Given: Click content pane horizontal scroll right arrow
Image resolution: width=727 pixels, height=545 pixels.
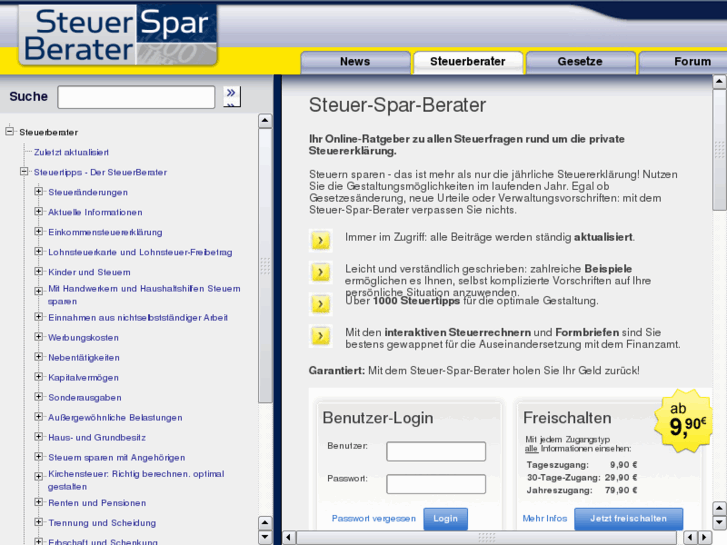Looking at the screenshot, I should (x=705, y=537).
